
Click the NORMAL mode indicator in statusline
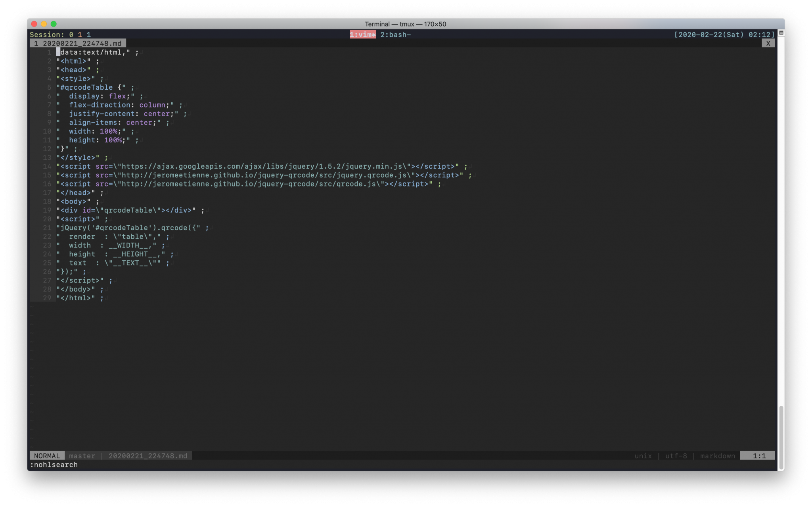(47, 455)
